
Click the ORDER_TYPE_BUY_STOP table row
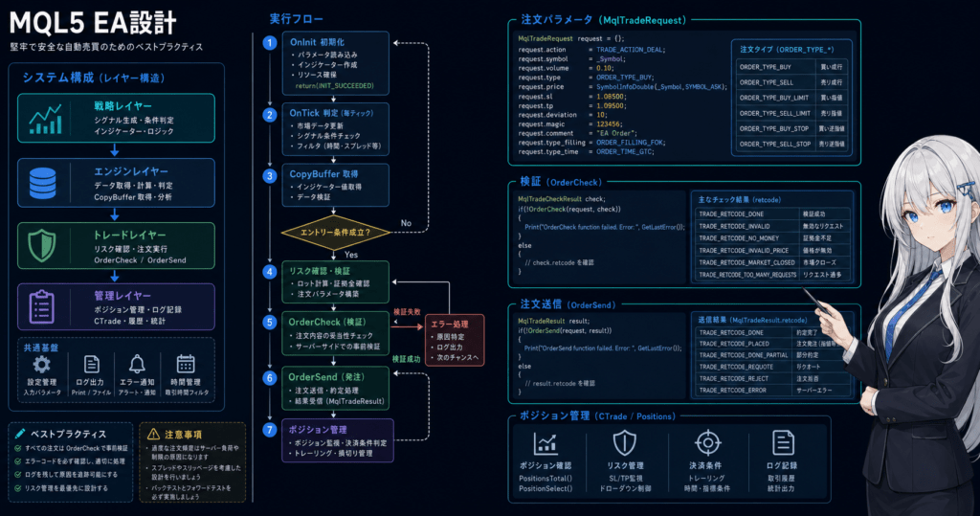click(791, 129)
